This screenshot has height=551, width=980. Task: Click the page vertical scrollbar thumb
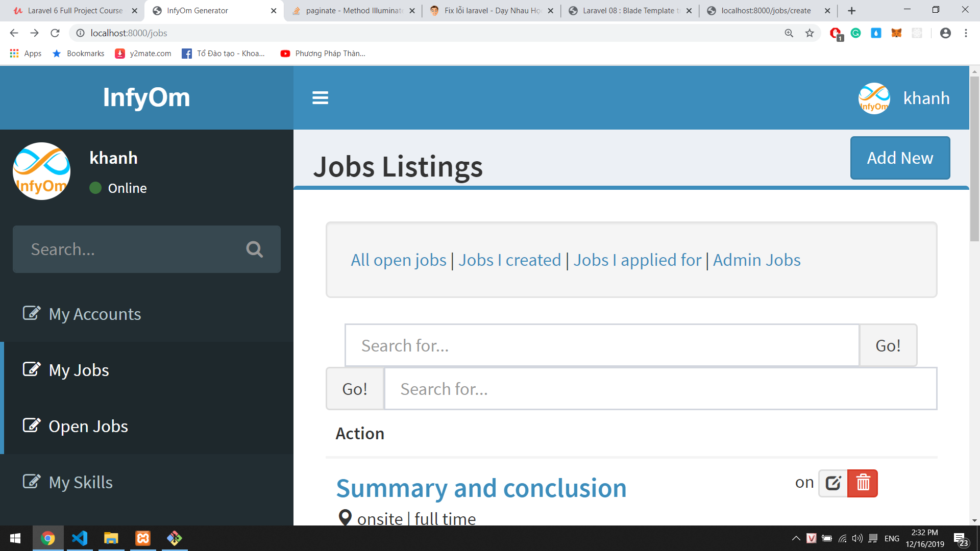click(974, 158)
